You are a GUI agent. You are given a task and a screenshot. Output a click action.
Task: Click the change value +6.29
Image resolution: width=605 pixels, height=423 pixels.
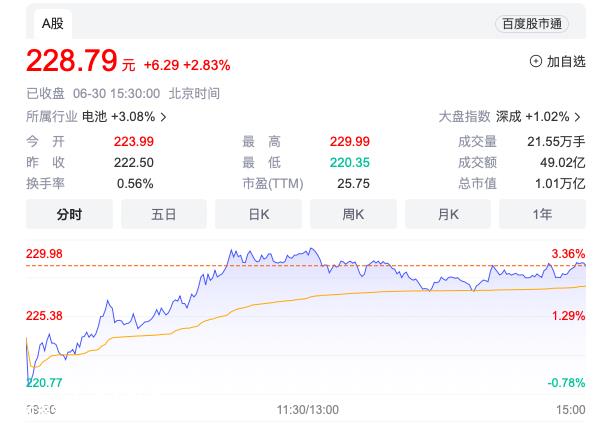pos(161,65)
